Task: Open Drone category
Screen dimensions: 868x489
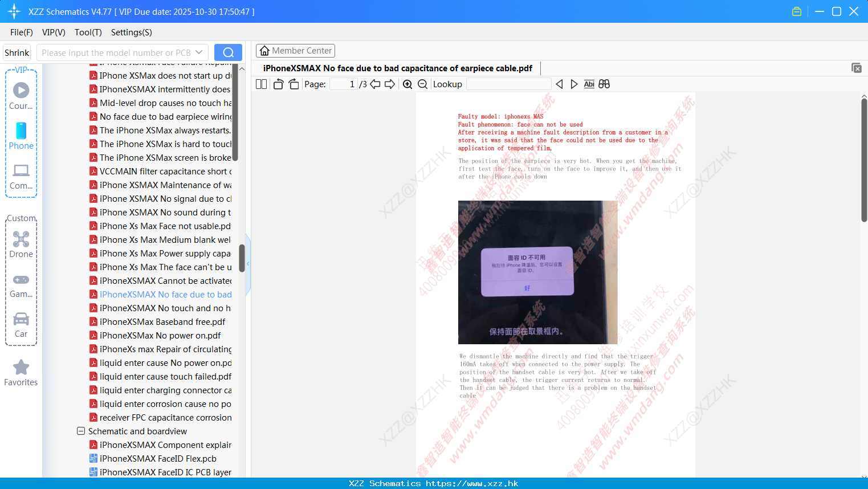Action: (x=21, y=245)
